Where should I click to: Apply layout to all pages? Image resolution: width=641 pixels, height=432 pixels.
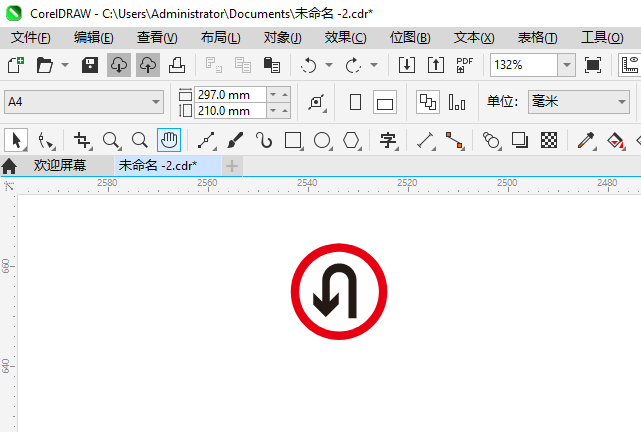[x=428, y=102]
